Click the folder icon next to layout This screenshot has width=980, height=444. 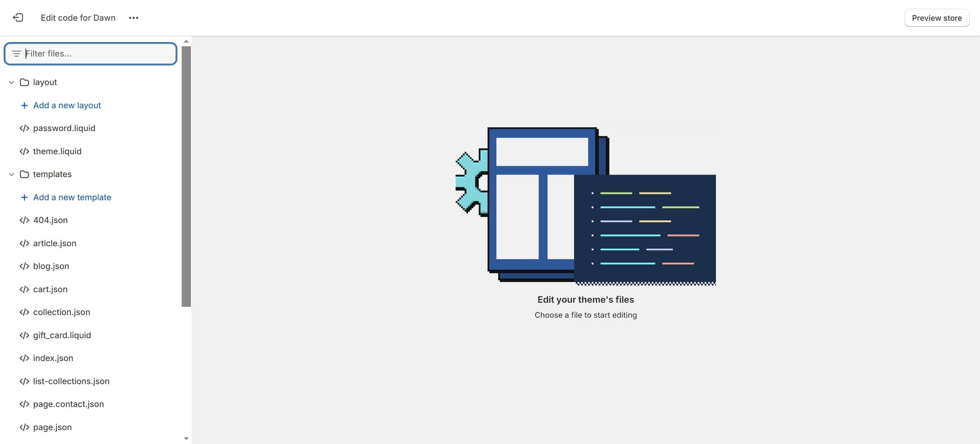tap(24, 82)
